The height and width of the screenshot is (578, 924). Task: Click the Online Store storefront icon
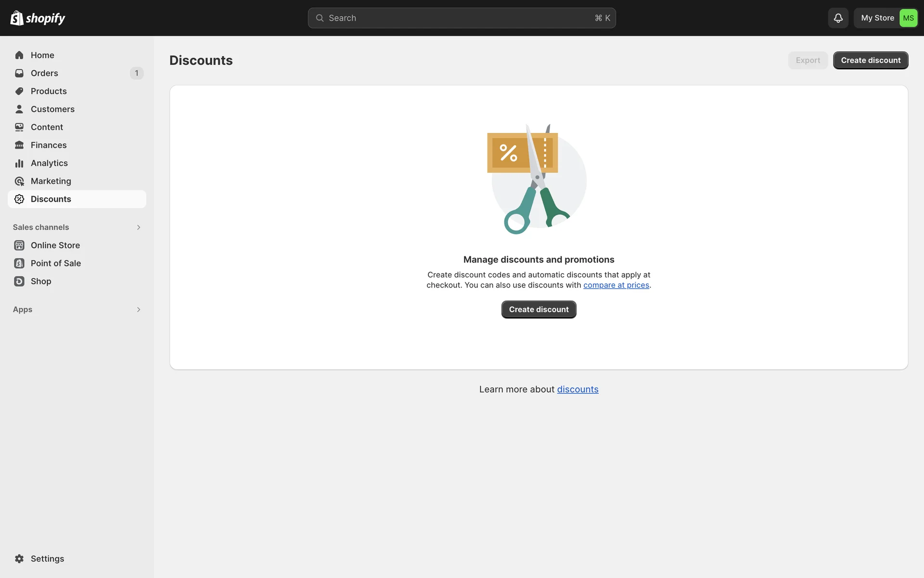[x=19, y=245]
